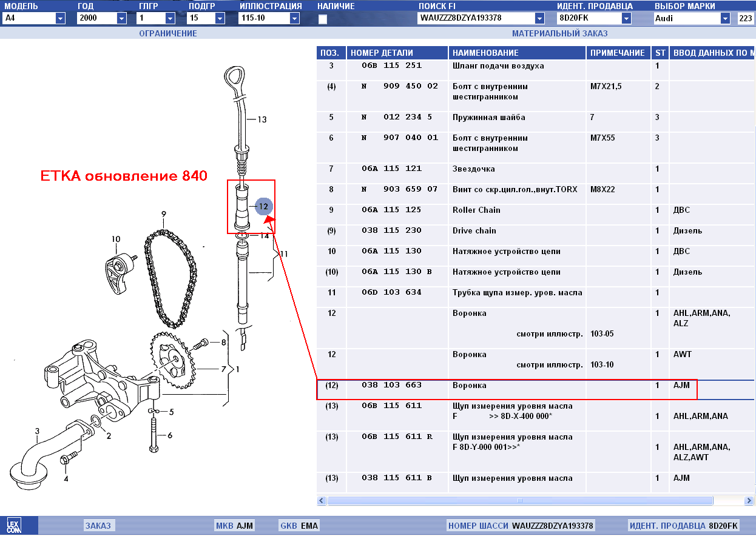Click callout number 8 in diagram
This screenshot has height=536, width=756.
pos(223,343)
